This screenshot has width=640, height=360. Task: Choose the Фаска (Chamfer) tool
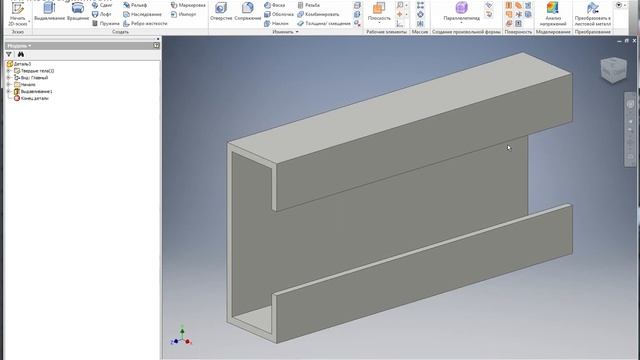pyautogui.click(x=275, y=5)
